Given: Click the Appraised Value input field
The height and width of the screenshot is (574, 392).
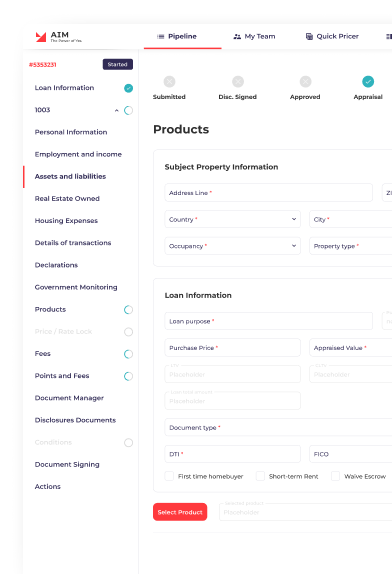Looking at the screenshot, I should click(350, 348).
